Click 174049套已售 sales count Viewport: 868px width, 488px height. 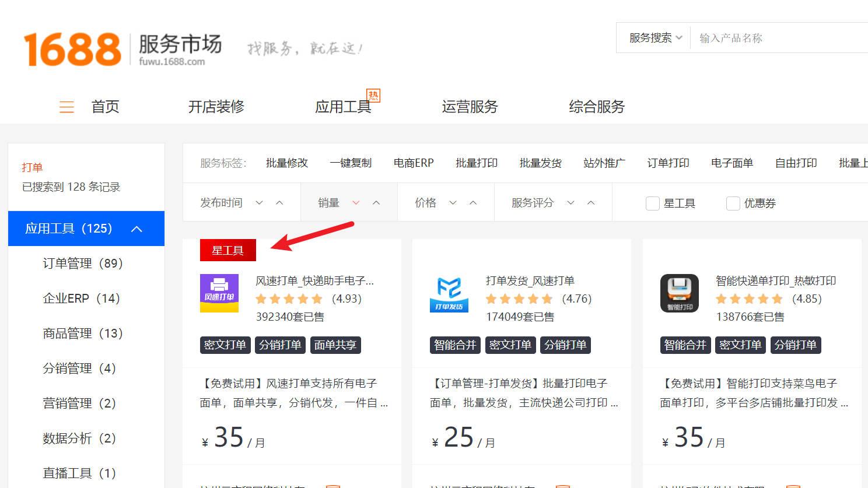[x=520, y=317]
